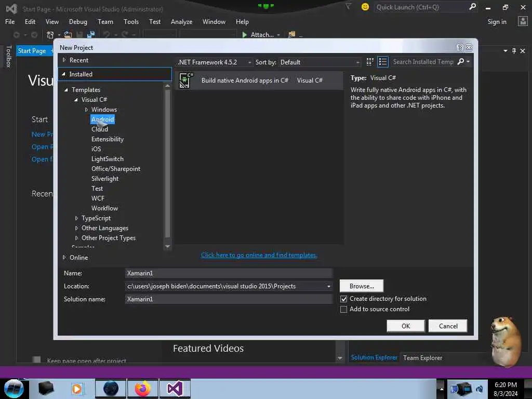Image resolution: width=532 pixels, height=399 pixels.
Task: Click the template tree scrollbar down arrow
Action: (167, 247)
